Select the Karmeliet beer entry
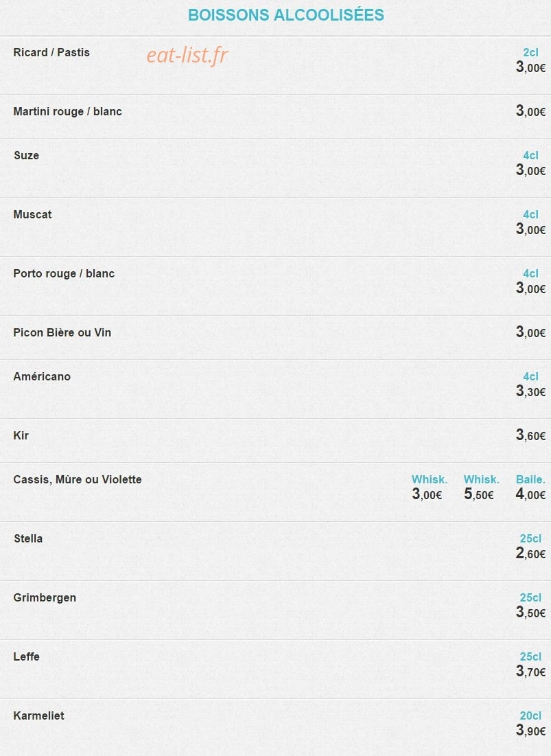551x756 pixels. coord(38,715)
